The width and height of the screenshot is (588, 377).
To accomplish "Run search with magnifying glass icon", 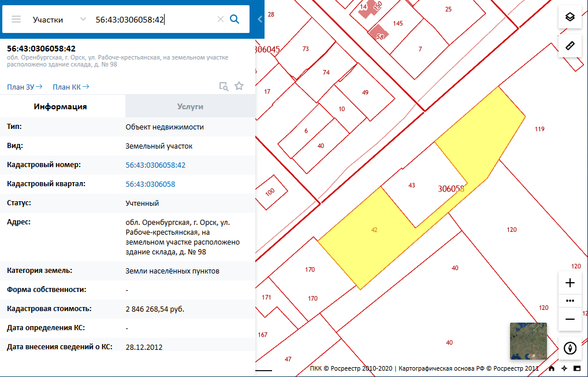I will [x=235, y=19].
